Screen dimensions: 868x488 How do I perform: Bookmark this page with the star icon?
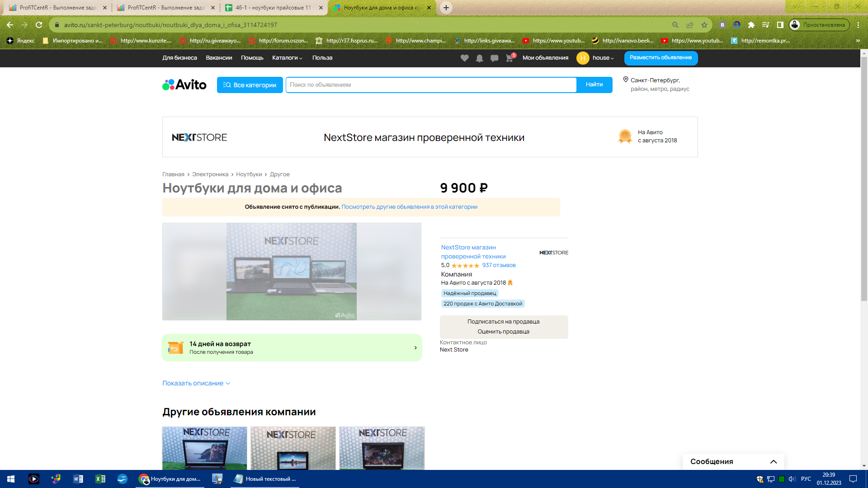[x=704, y=25]
